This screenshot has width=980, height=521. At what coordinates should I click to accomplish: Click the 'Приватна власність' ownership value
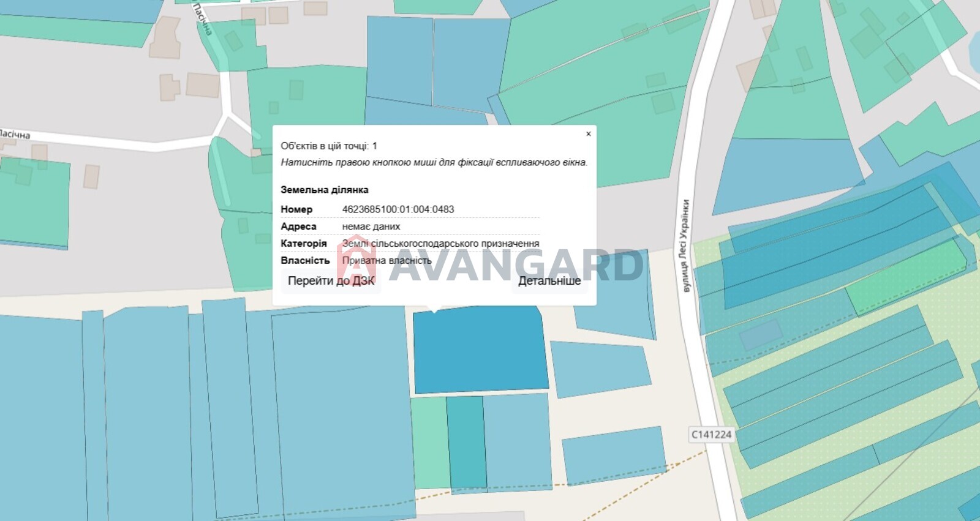pyautogui.click(x=386, y=261)
